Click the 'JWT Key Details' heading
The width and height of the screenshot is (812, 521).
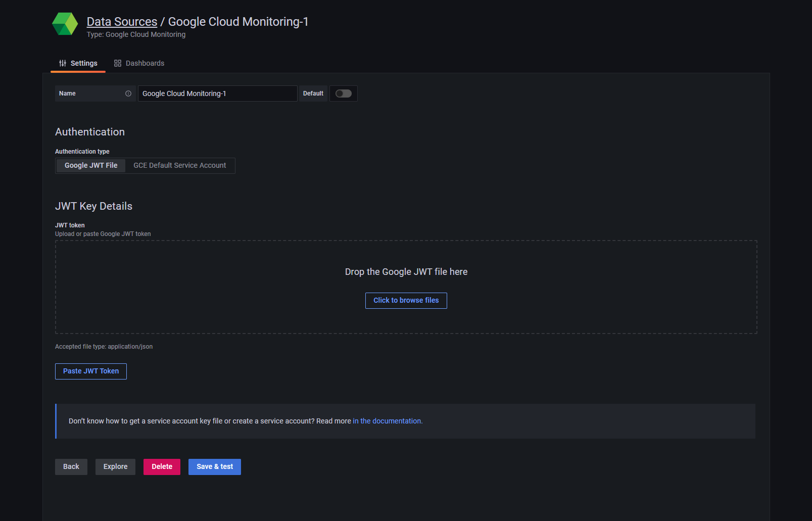click(94, 206)
